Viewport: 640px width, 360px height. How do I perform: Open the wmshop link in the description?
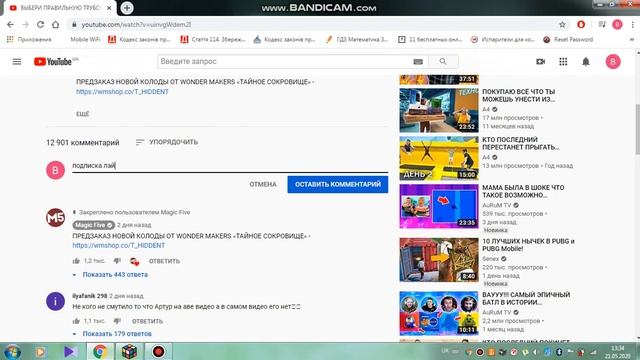122,92
